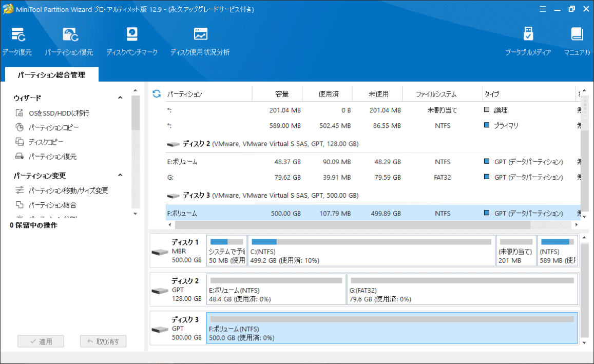Click the MiniTool app logo in the title bar
The width and height of the screenshot is (594, 364).
point(8,9)
